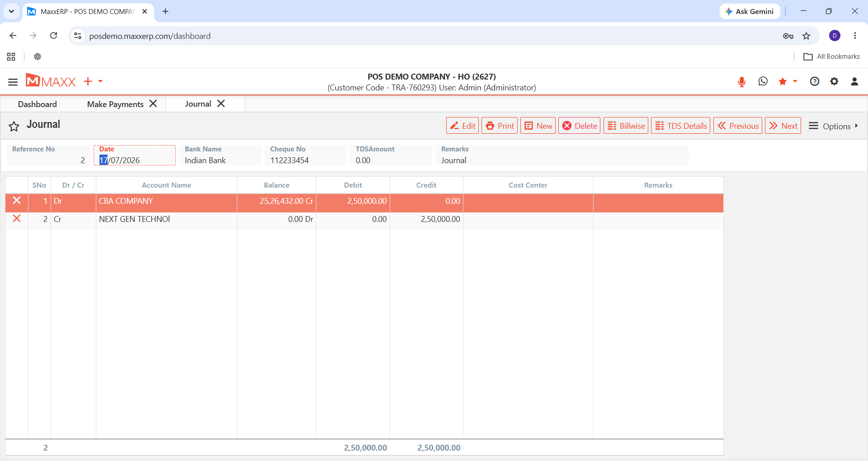Select the CBA COMPANY account cell
Screen dimensions: 868x461
166,203
